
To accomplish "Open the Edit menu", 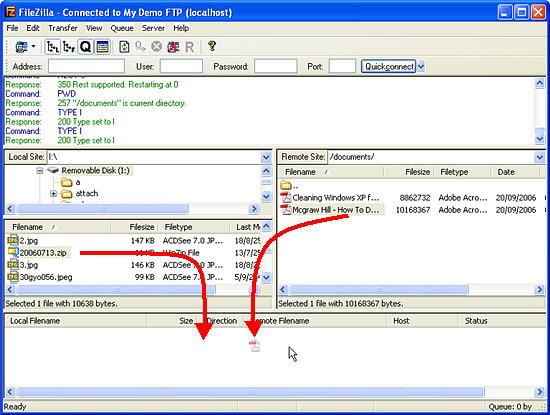I will (33, 28).
